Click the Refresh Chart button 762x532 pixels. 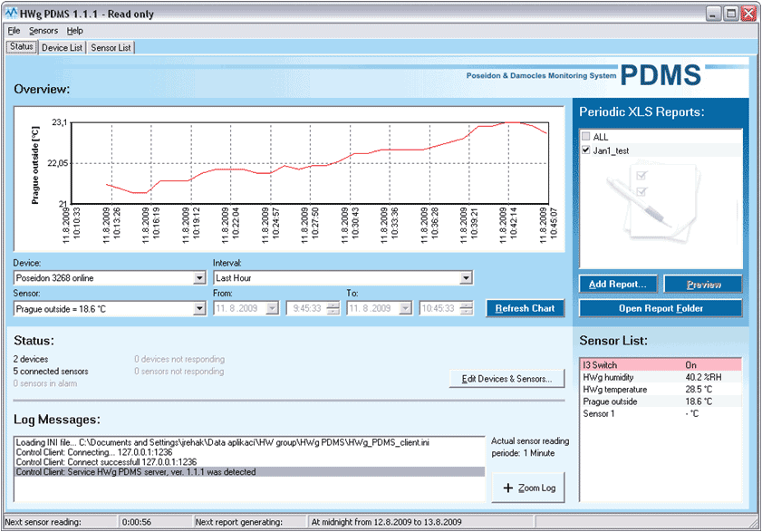[x=525, y=308]
